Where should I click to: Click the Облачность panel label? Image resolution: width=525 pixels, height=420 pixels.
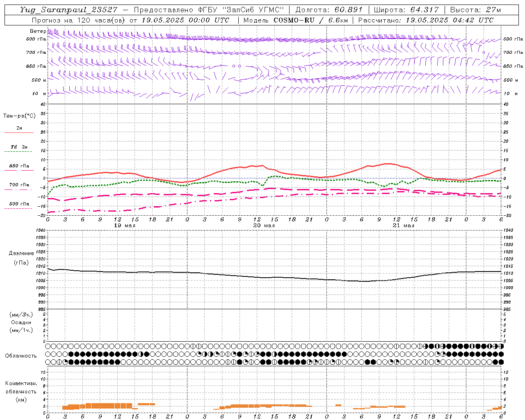(x=21, y=356)
